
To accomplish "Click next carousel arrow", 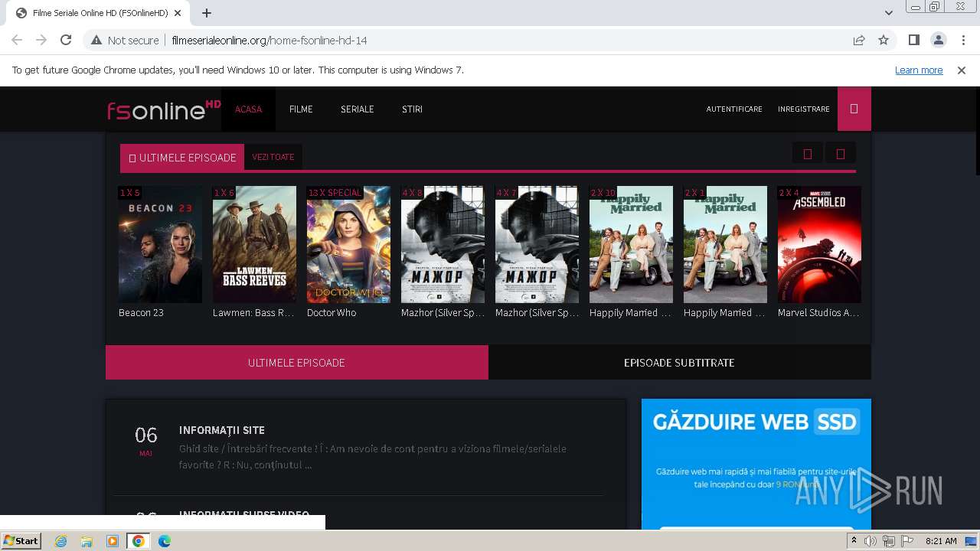I will click(840, 154).
